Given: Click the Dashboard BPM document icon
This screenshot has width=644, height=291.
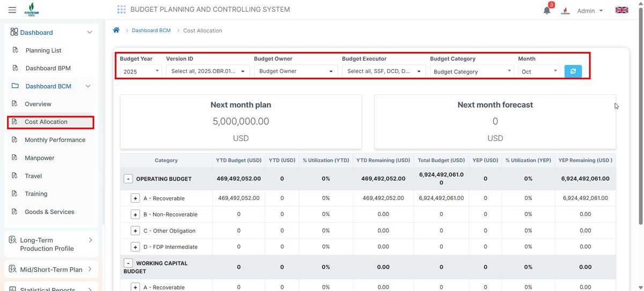Looking at the screenshot, I should (15, 68).
